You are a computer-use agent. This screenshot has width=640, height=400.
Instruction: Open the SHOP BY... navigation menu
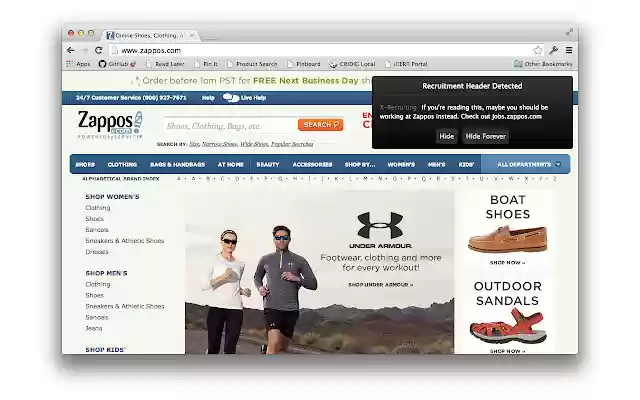pyautogui.click(x=360, y=164)
